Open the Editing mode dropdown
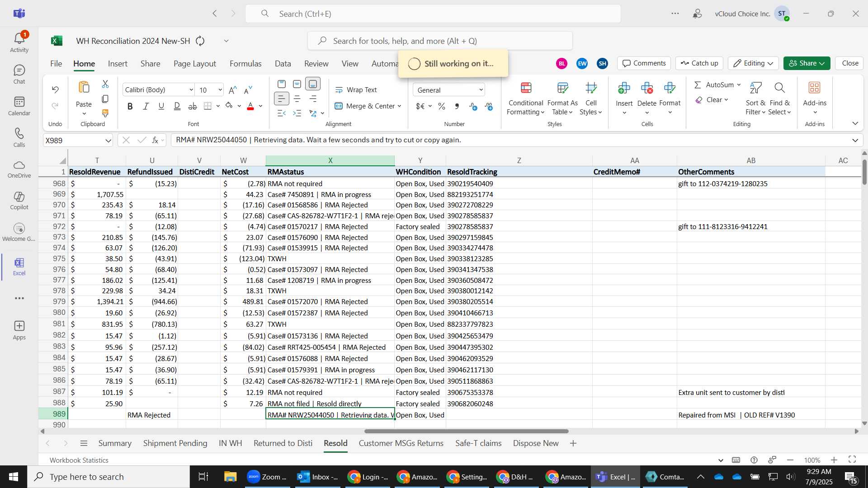Screen dimensions: 868x488 click(x=753, y=63)
